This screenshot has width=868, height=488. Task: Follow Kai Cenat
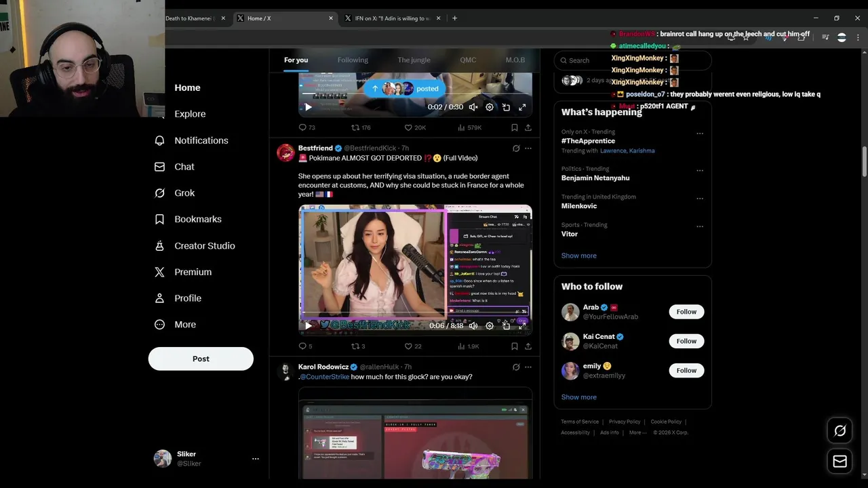pos(686,341)
